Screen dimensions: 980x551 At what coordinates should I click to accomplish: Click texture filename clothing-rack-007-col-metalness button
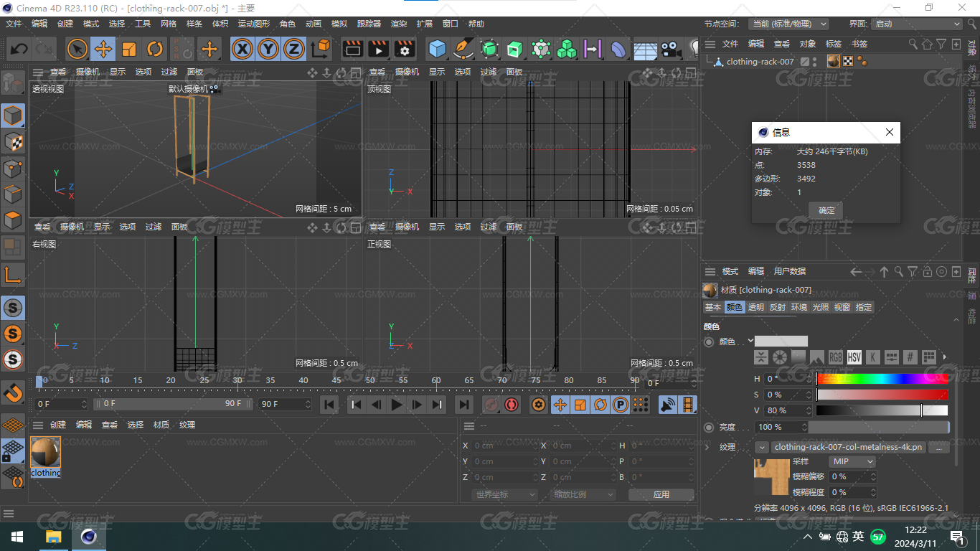[x=848, y=447]
